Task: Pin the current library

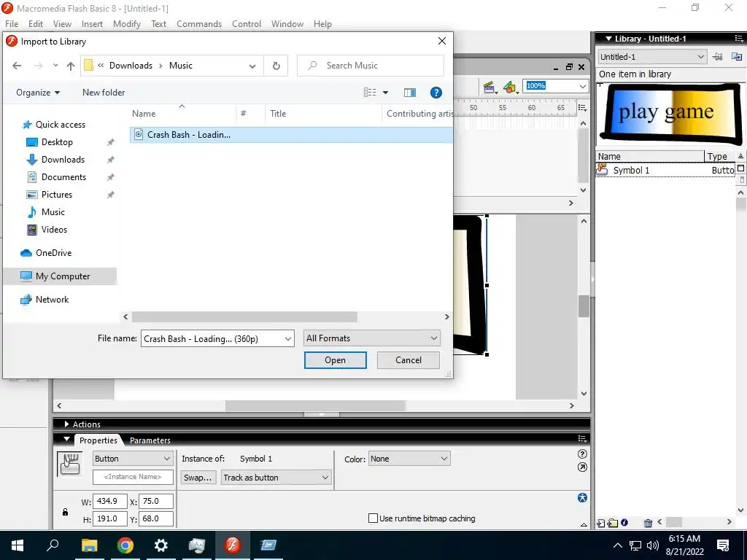Action: [717, 57]
